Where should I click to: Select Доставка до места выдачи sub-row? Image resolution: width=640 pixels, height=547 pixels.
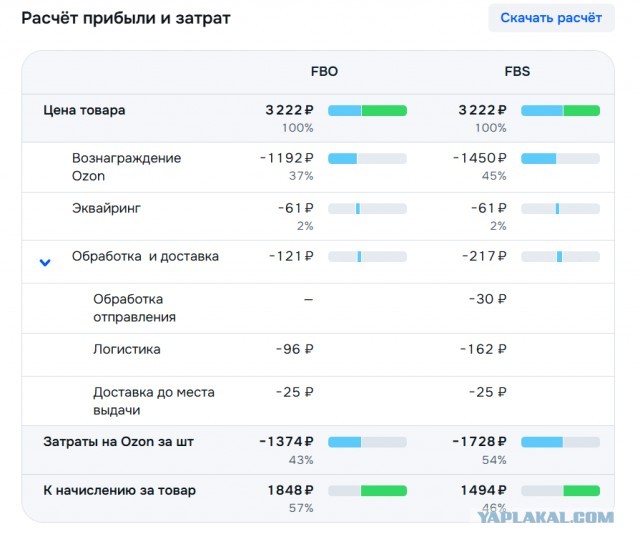click(x=153, y=401)
